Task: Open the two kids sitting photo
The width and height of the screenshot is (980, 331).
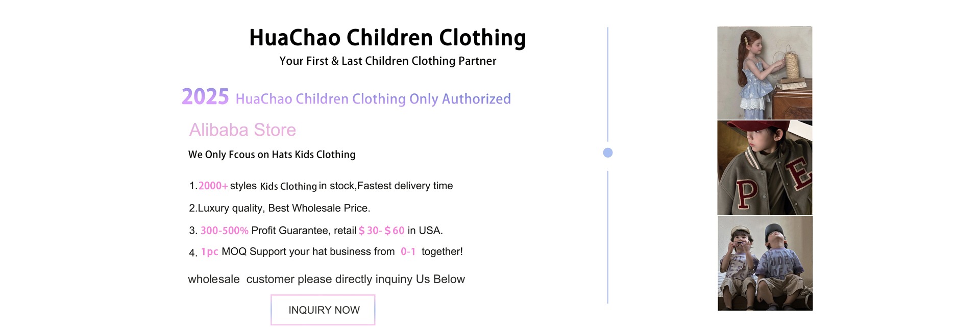Action: (765, 263)
